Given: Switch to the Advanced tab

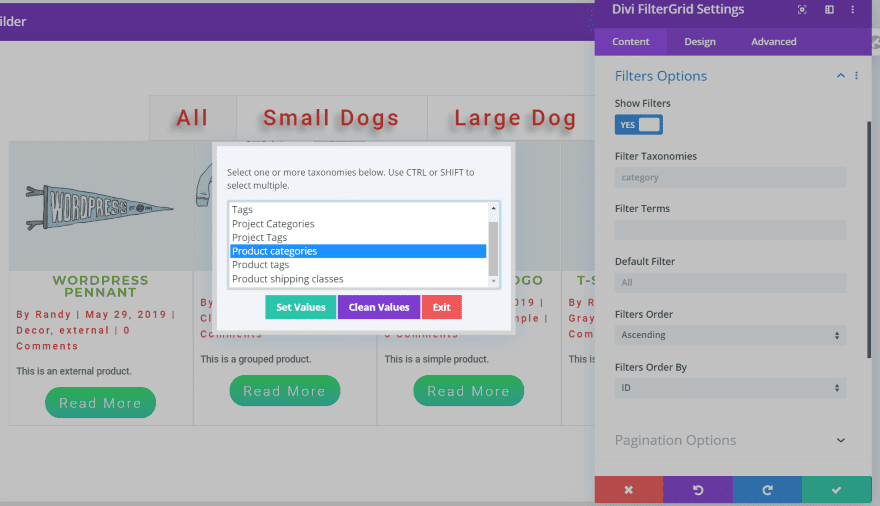Looking at the screenshot, I should 773,42.
